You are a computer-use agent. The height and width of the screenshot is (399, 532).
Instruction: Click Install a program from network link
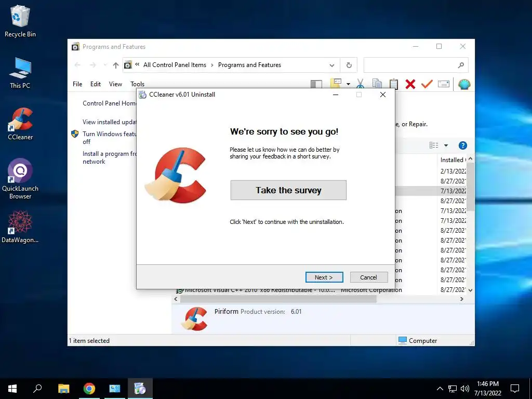110,157
